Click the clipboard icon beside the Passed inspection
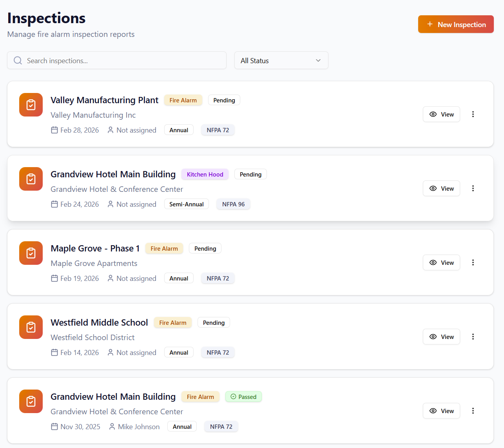The image size is (504, 448). tap(31, 401)
